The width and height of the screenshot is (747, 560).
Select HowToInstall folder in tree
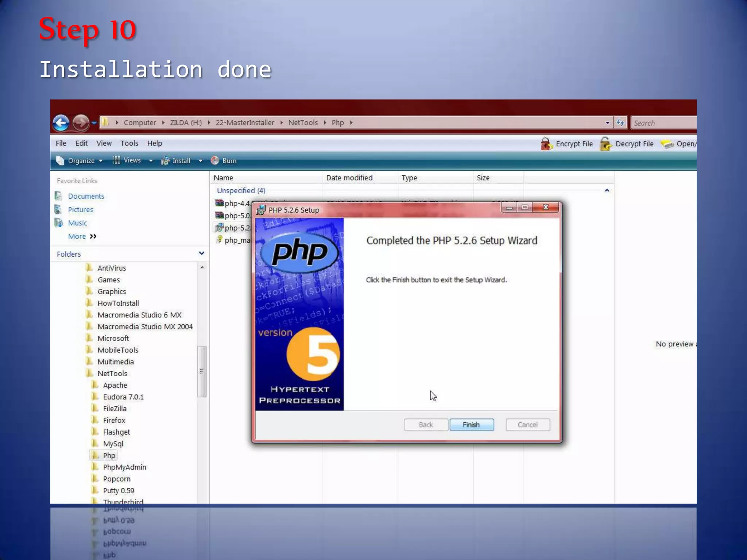[x=118, y=303]
